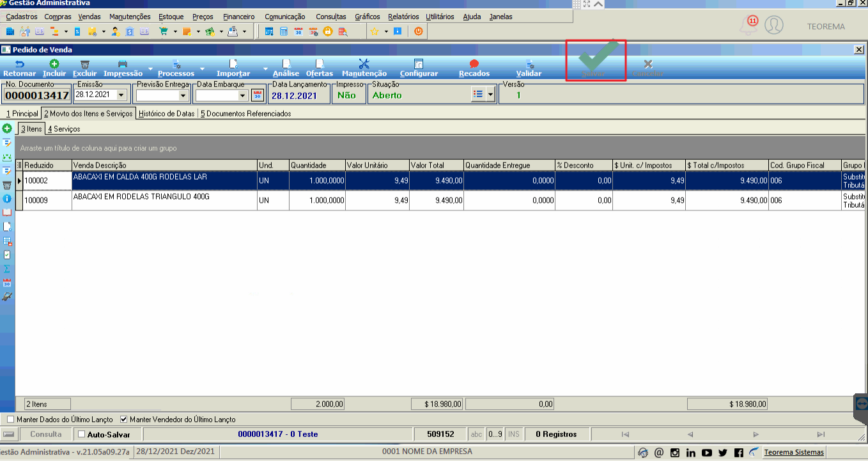This screenshot has height=461, width=868.
Task: Switch to the 4 Serviços tab
Action: click(64, 129)
